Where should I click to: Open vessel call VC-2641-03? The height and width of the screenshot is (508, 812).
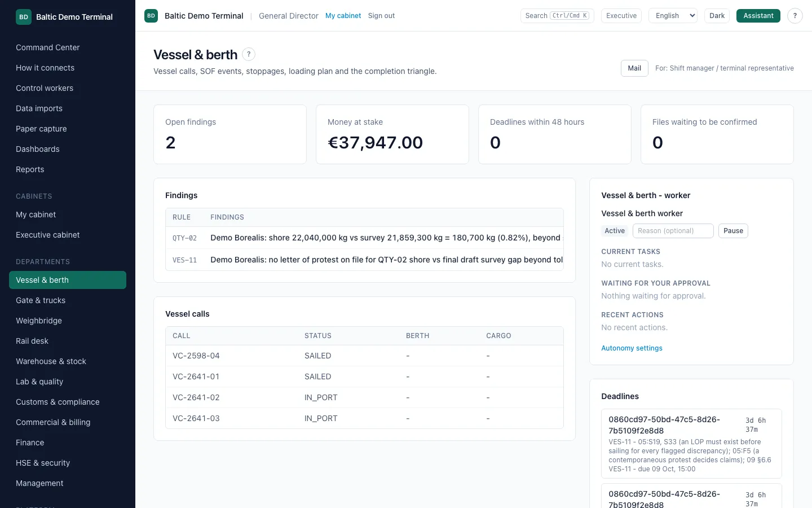(364, 418)
